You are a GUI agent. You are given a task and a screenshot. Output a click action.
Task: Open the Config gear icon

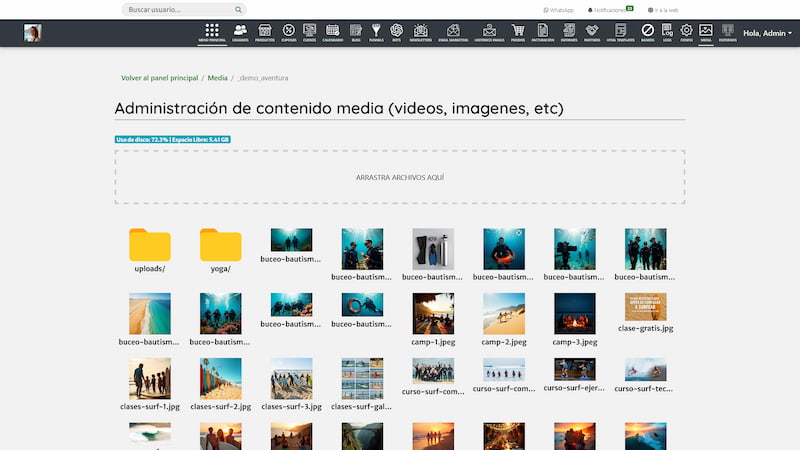(686, 33)
